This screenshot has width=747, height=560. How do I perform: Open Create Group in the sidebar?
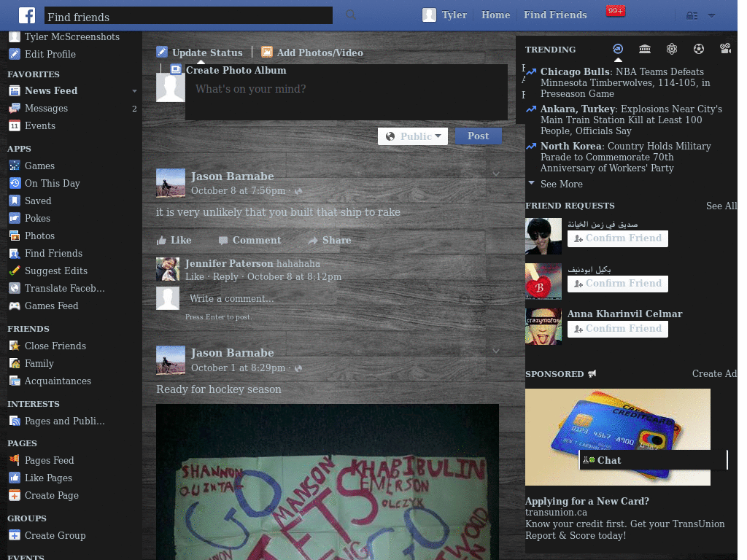point(55,536)
